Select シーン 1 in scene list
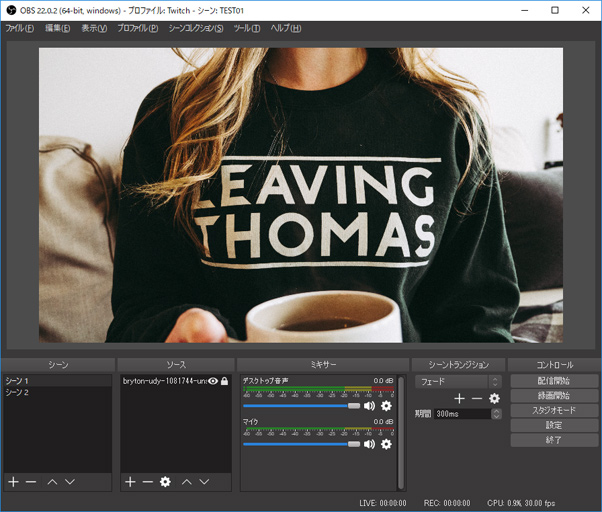This screenshot has height=512, width=602. [58, 381]
